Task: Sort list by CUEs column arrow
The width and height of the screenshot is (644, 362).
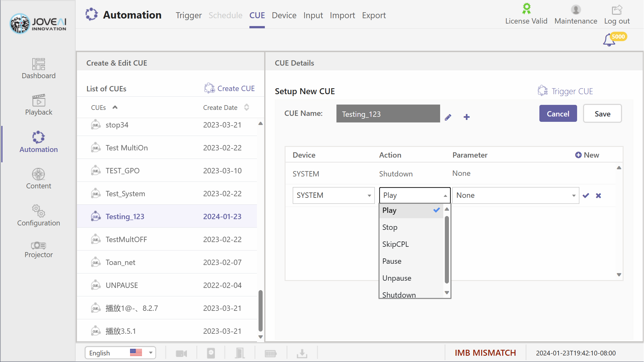Action: 115,107
